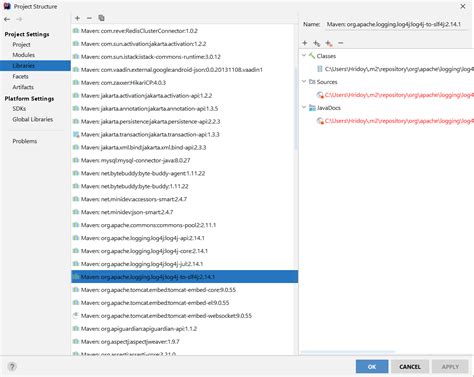Open the Modules settings page
Viewport: 474px width, 377px height.
(23, 55)
